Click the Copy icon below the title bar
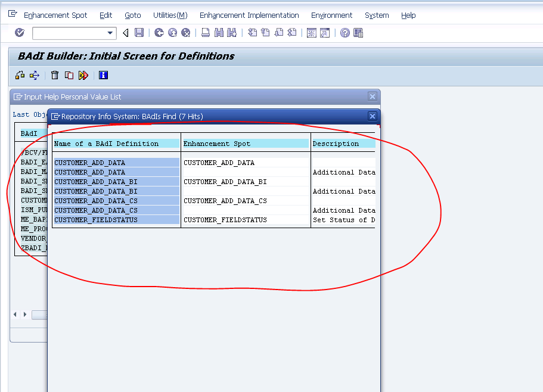 point(67,74)
